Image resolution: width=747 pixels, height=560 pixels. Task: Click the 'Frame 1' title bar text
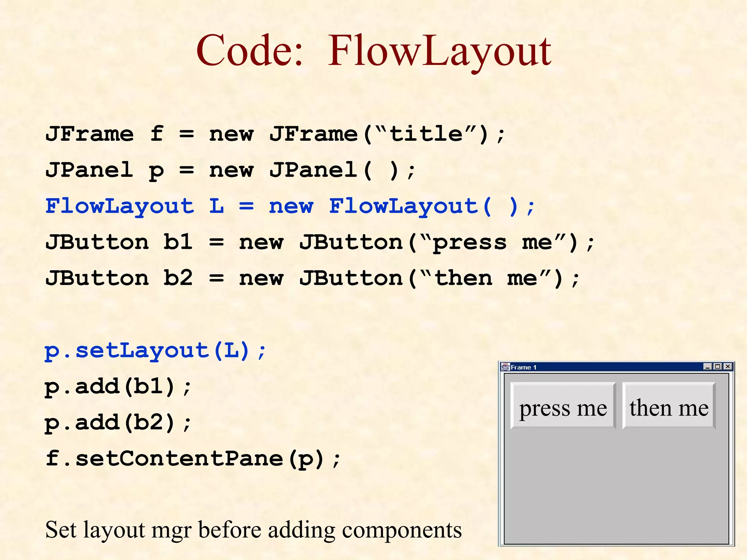[523, 367]
